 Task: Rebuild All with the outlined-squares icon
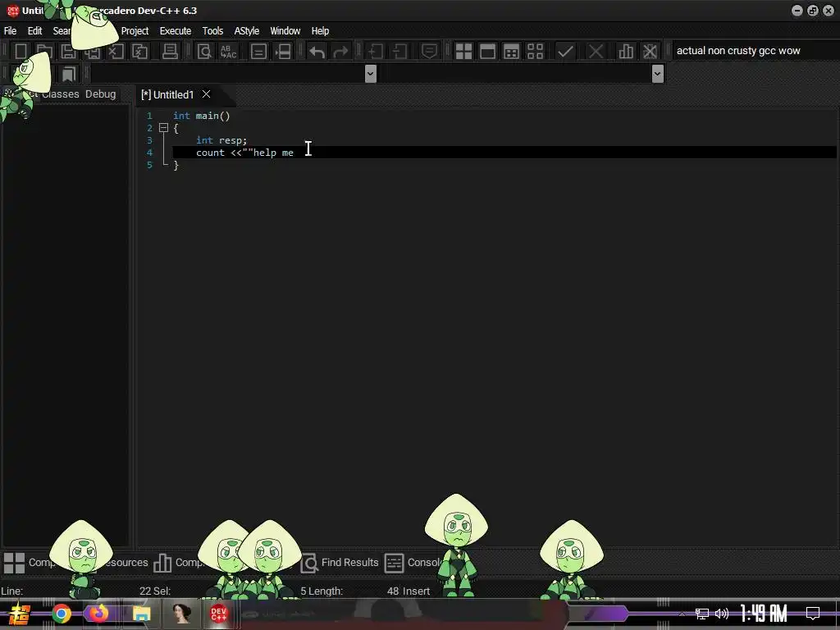tap(535, 52)
